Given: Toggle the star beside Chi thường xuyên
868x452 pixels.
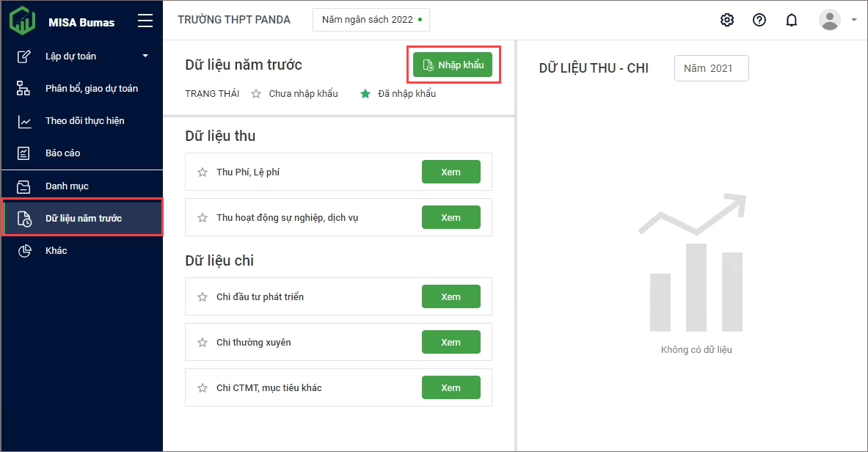Looking at the screenshot, I should [203, 343].
